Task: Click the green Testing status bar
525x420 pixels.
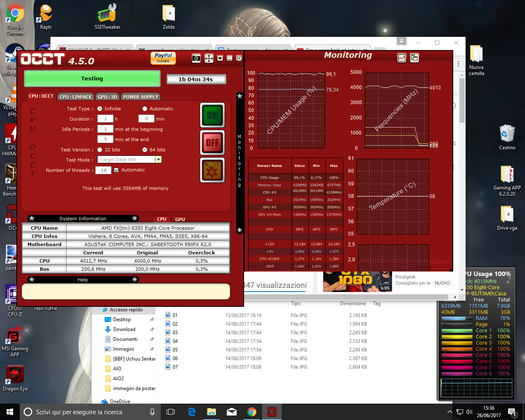Action: coord(92,78)
